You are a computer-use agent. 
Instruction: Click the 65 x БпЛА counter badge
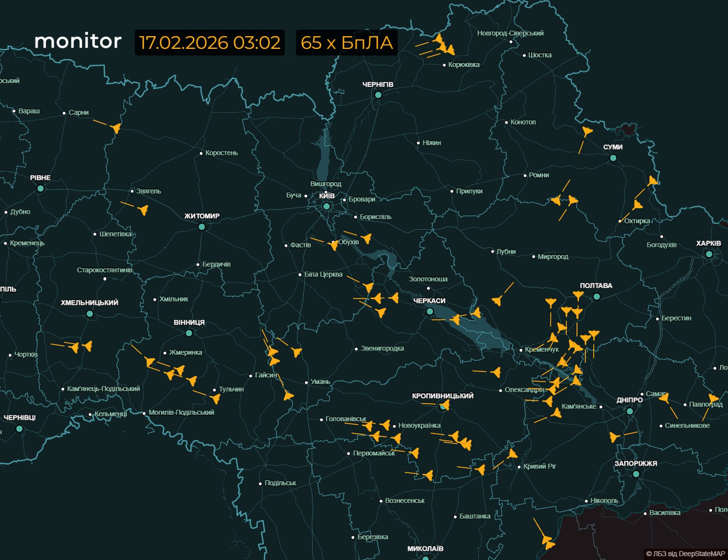point(346,43)
